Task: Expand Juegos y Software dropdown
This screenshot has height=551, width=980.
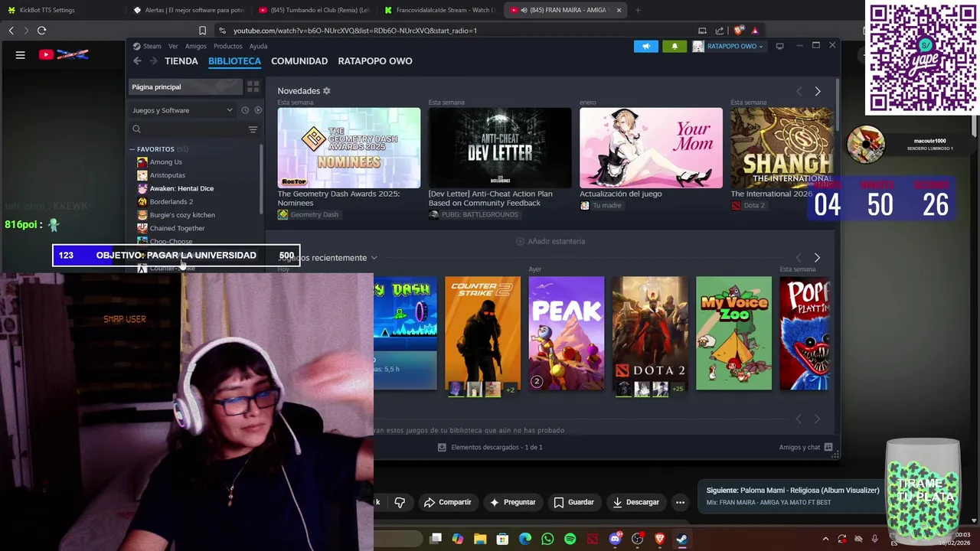Action: coord(182,110)
